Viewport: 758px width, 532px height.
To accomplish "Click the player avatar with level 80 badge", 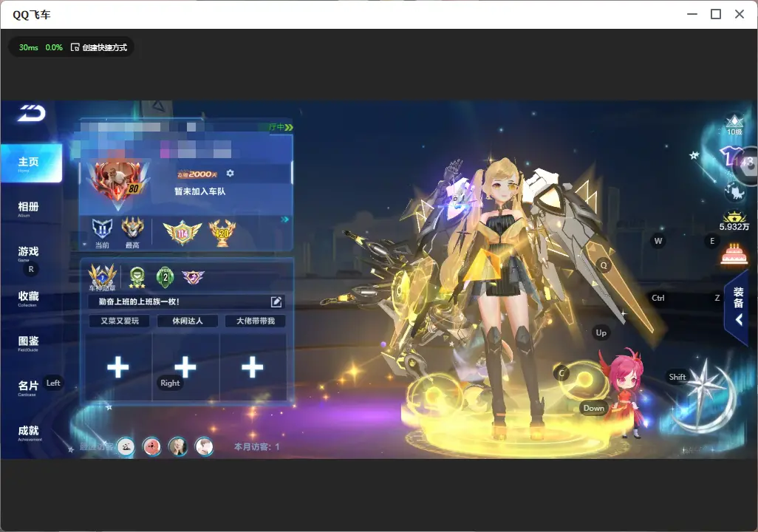I will tap(118, 183).
